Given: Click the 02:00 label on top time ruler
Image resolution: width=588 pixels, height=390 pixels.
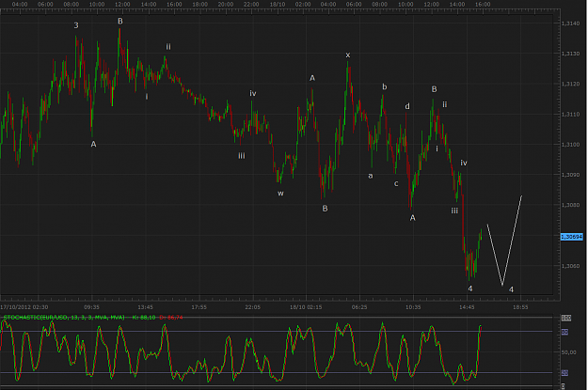Looking at the screenshot, I should pyautogui.click(x=303, y=5).
